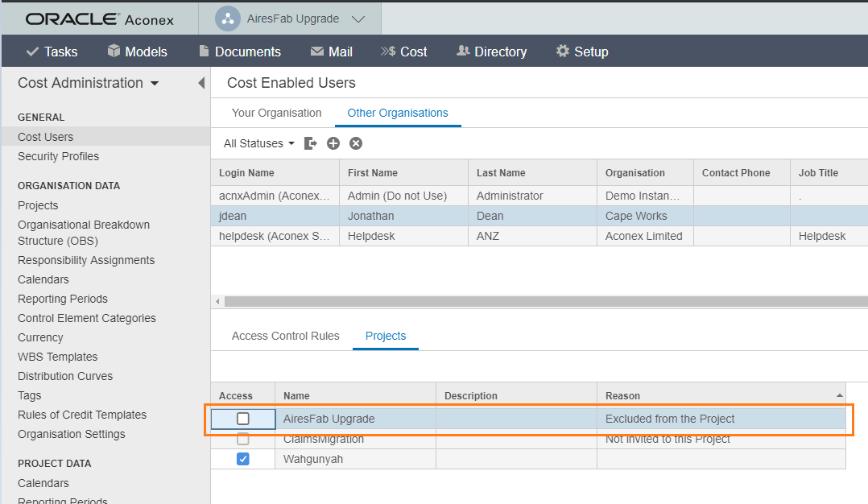The image size is (868, 504).
Task: Check access box for AiresFab Upgrade
Action: point(243,419)
